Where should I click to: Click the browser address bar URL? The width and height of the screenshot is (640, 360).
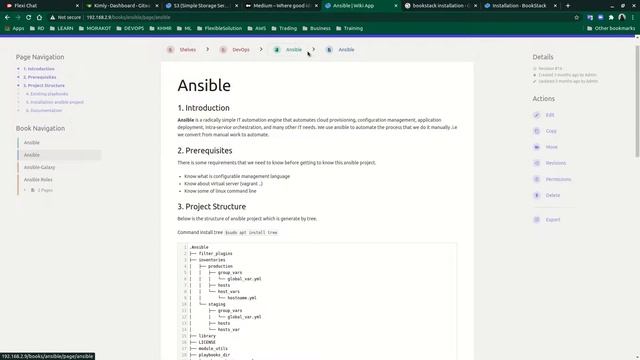[128, 18]
